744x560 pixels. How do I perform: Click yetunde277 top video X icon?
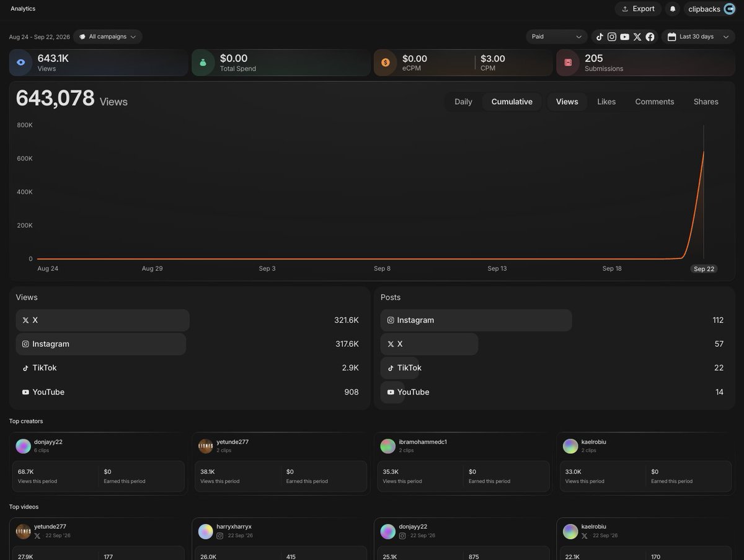[x=37, y=536]
